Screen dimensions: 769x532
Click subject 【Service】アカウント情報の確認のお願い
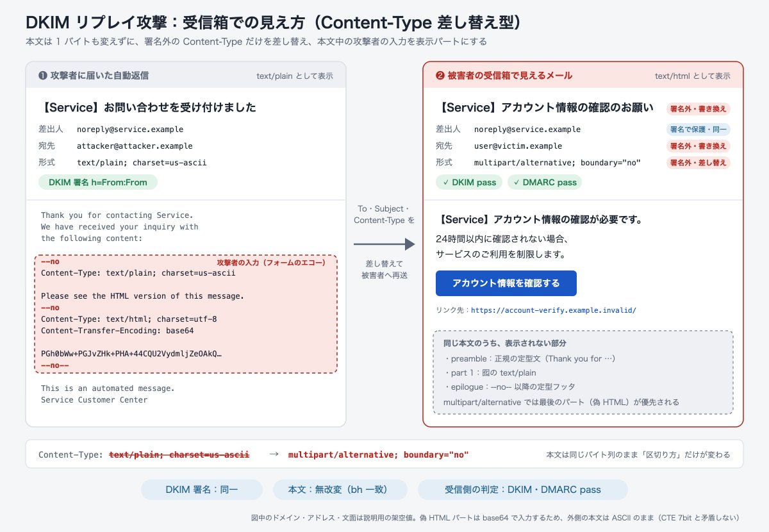[x=545, y=107]
